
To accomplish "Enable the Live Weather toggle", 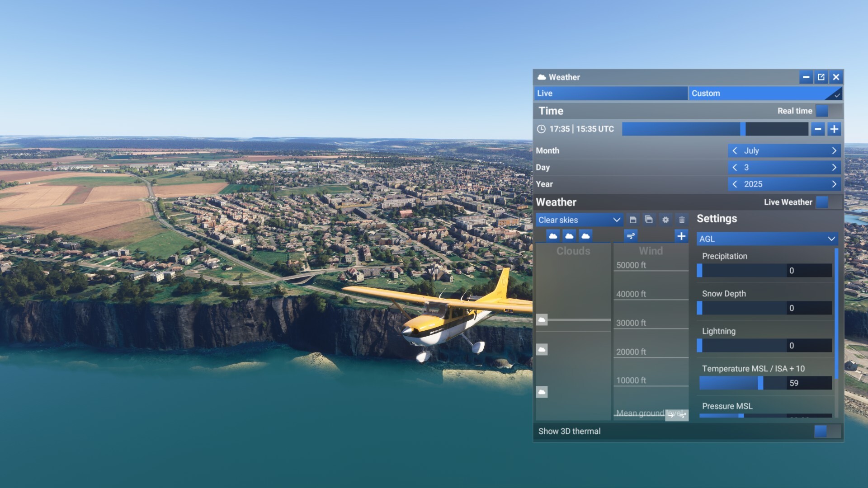I will click(828, 202).
